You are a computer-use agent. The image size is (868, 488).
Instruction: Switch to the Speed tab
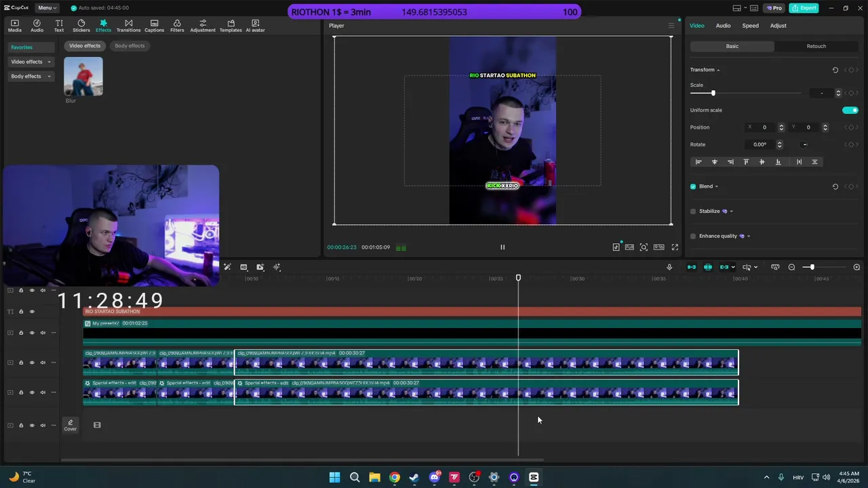[x=750, y=26]
